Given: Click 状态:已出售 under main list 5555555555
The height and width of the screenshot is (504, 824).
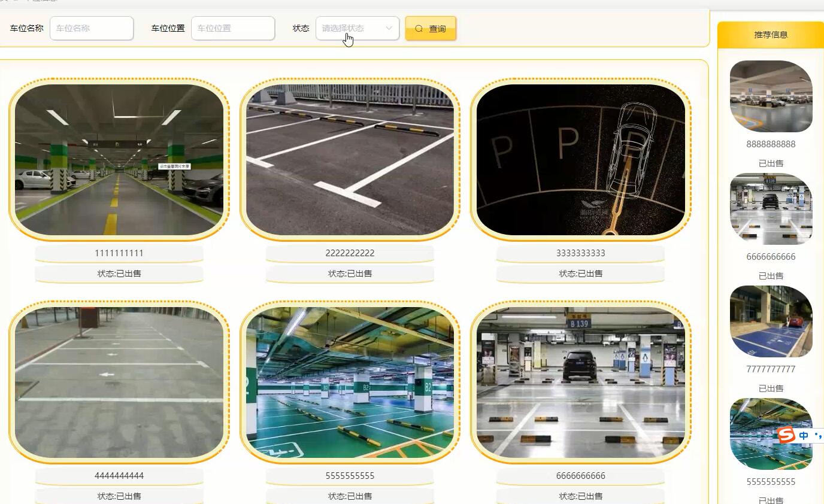Looking at the screenshot, I should point(350,496).
